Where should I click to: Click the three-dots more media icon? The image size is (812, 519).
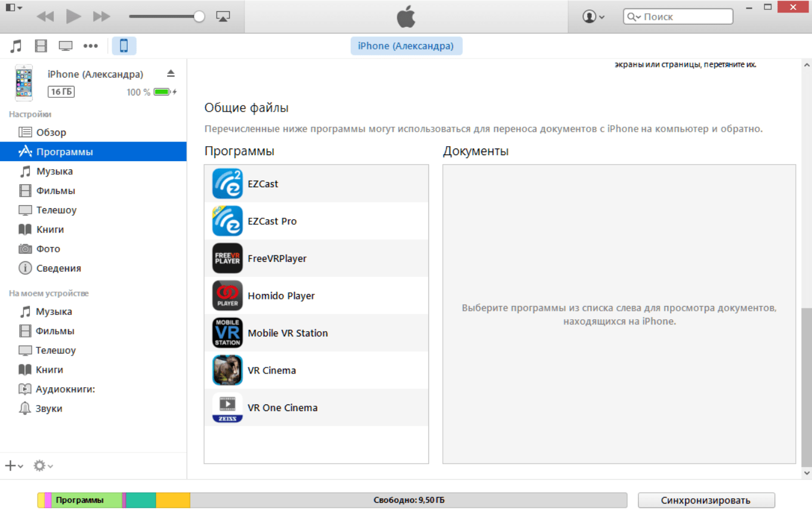pos(90,46)
